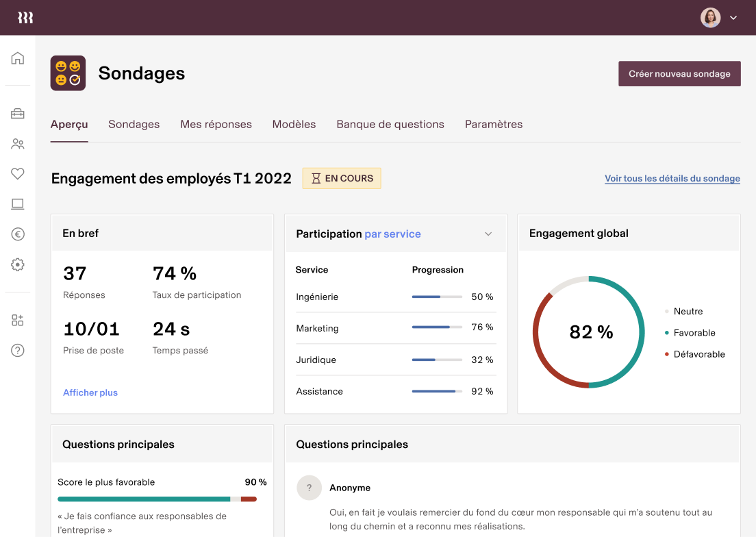Open the laptop/devices section in the sidebar
756x537 pixels.
18,204
